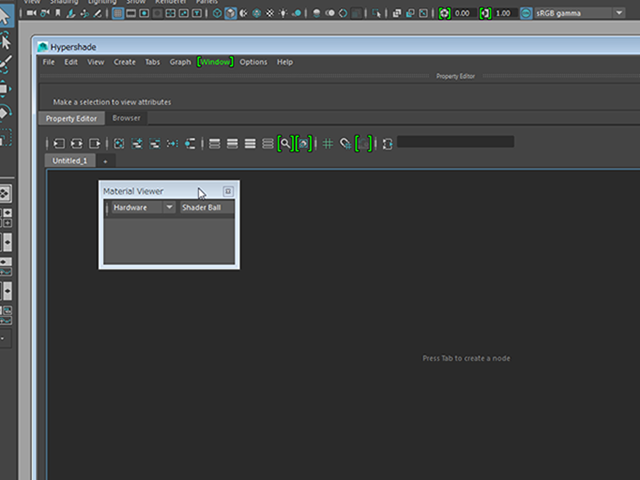The image size is (640, 480).
Task: Click the Hypershade application logo icon
Action: click(x=43, y=46)
